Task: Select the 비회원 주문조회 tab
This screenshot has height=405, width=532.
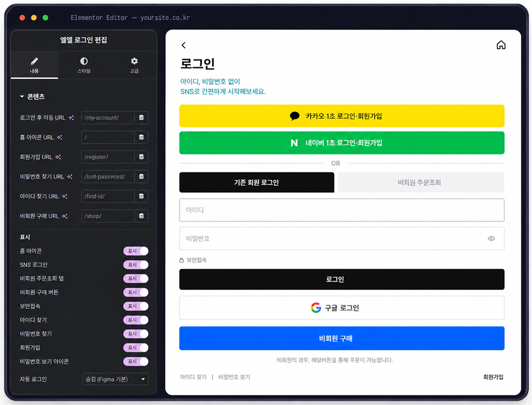Action: tap(421, 182)
